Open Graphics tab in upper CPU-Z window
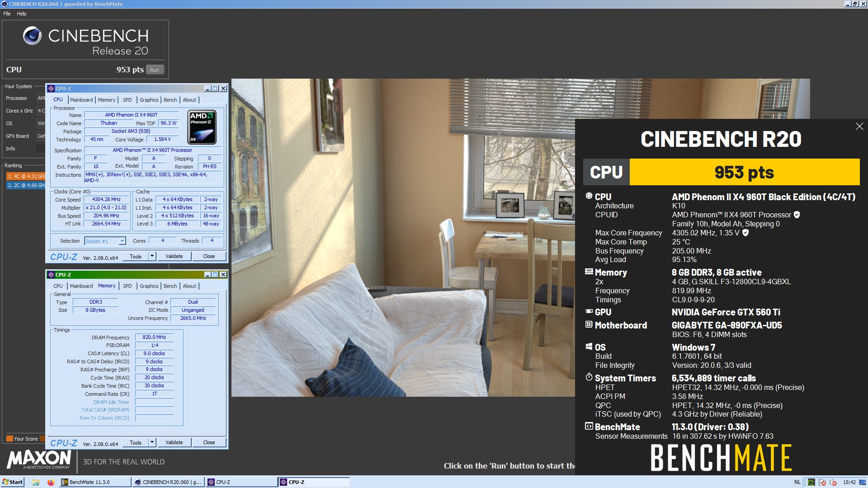868x488 pixels. [149, 100]
